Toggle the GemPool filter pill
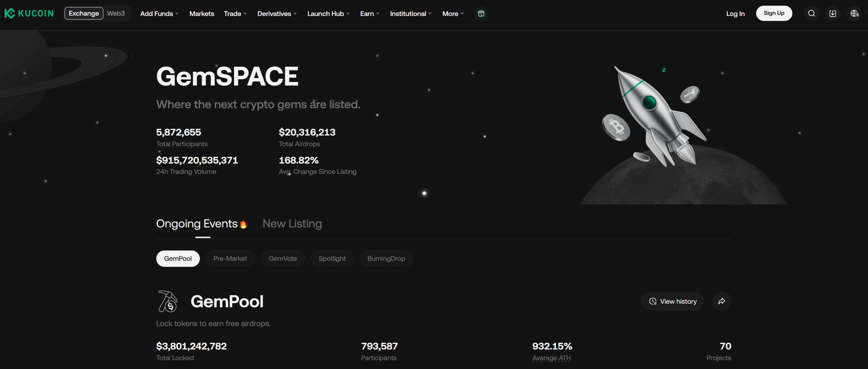This screenshot has height=369, width=868. [x=178, y=258]
